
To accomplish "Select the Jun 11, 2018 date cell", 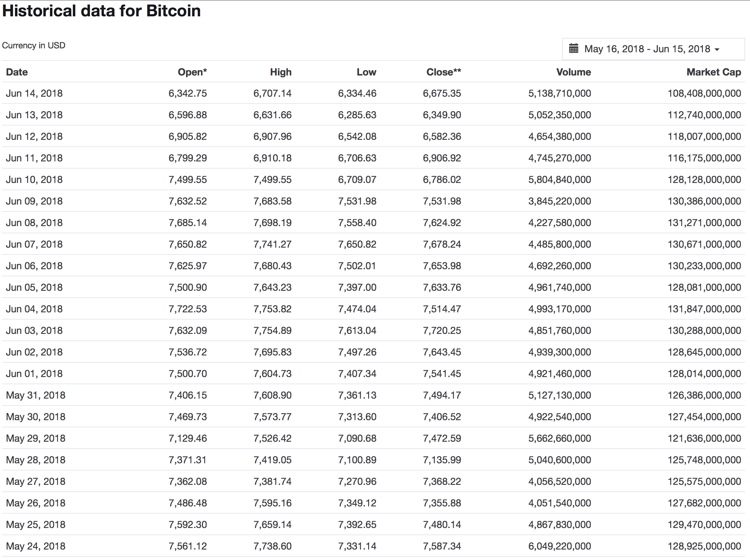I will point(34,158).
